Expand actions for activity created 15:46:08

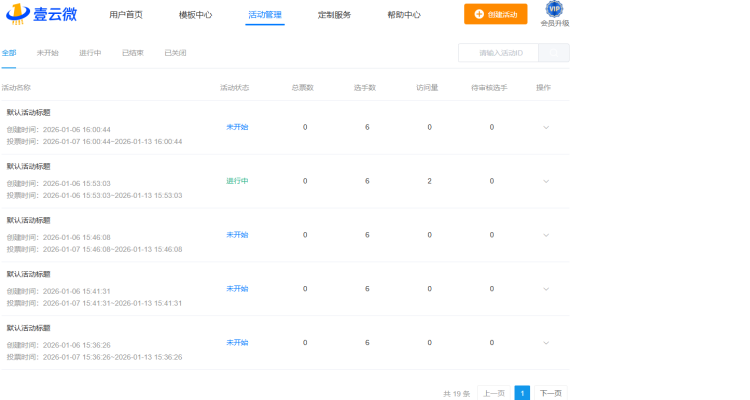[x=546, y=235]
